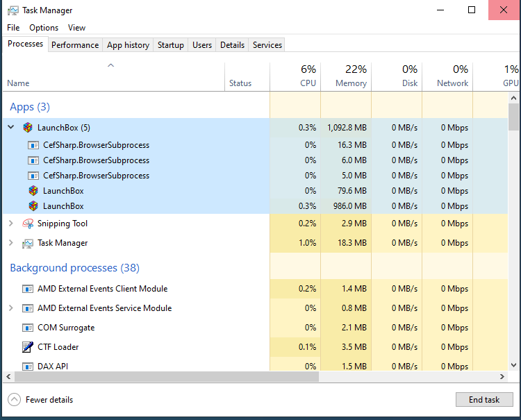Image resolution: width=521 pixels, height=420 pixels.
Task: Click the AMD External Events Service Module icon
Action: coord(28,308)
